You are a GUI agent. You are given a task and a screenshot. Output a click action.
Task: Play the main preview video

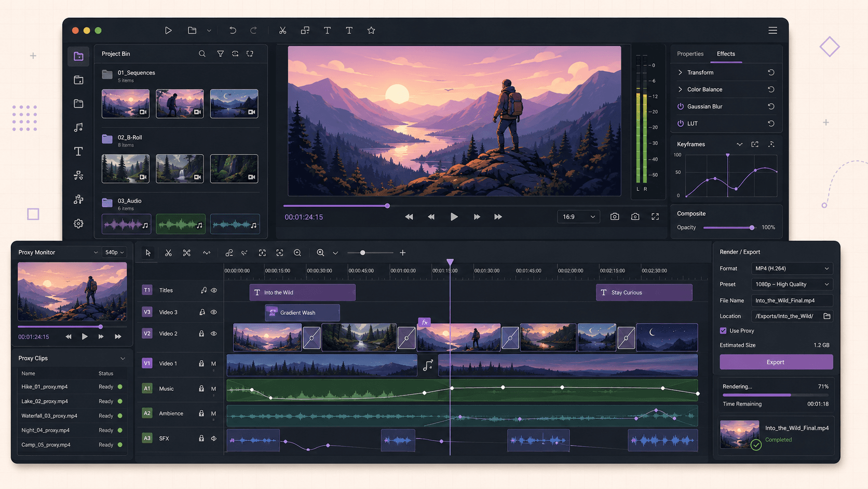tap(454, 217)
